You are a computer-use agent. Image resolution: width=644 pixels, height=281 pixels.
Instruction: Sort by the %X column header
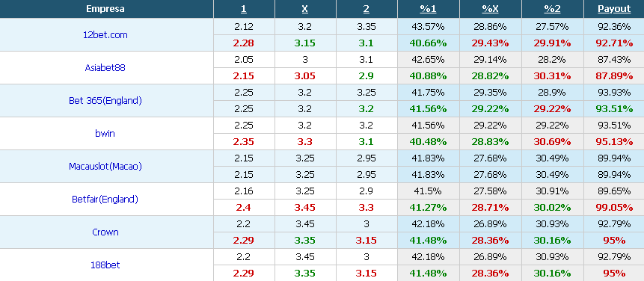(491, 9)
